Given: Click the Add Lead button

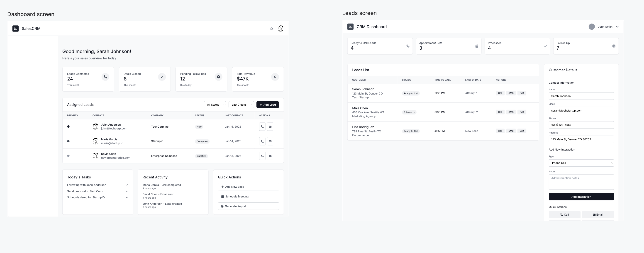Looking at the screenshot, I should click(x=268, y=105).
